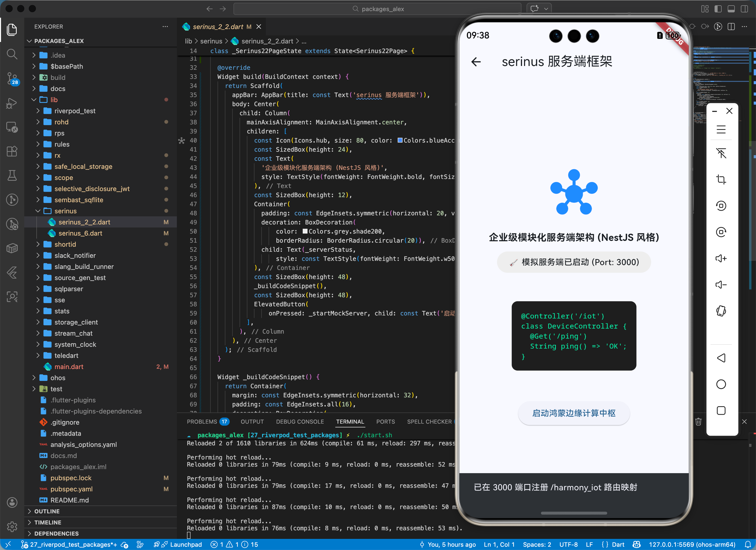Image resolution: width=756 pixels, height=550 pixels.
Task: Click Colors.blueAccent swatch on line 40
Action: tap(400, 141)
